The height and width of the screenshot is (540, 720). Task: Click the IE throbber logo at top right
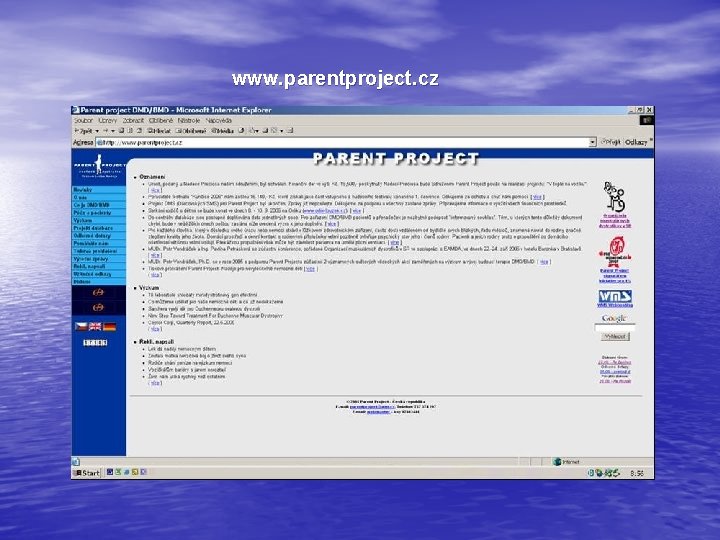click(x=647, y=120)
